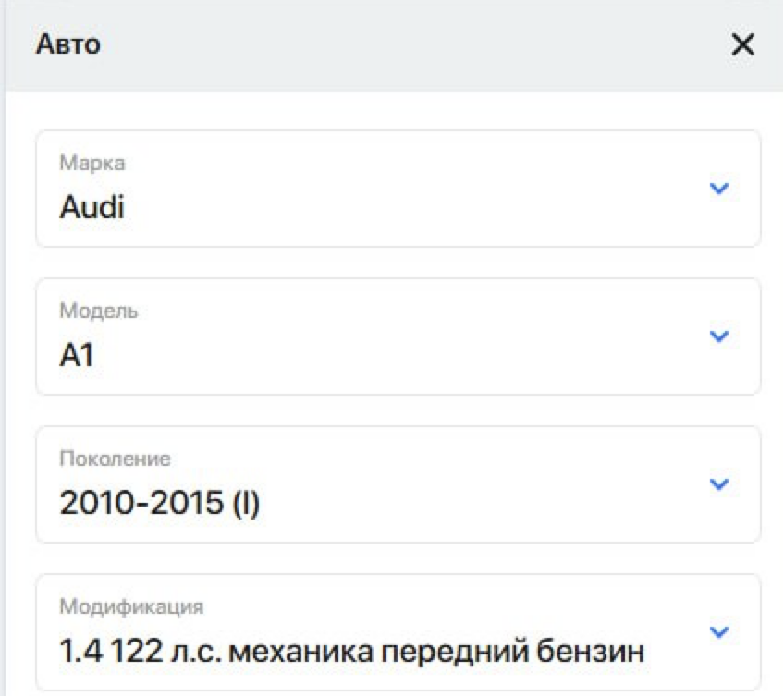784x697 pixels.
Task: Click the "Модификация" field label
Action: click(x=131, y=606)
